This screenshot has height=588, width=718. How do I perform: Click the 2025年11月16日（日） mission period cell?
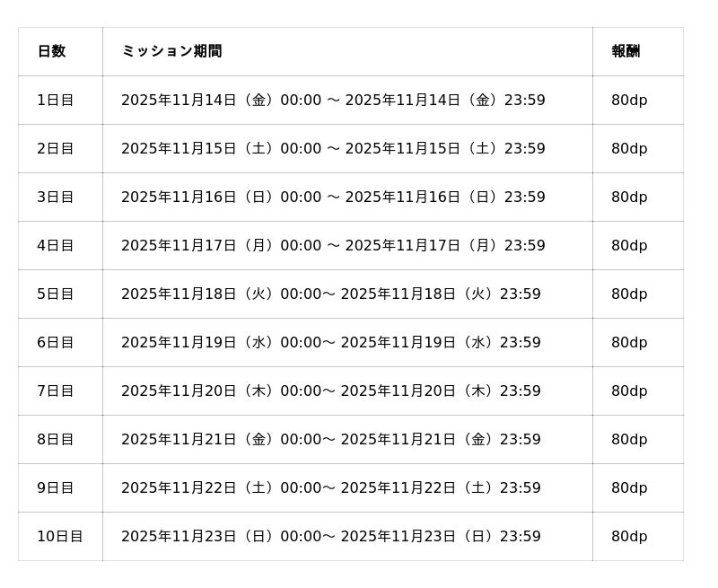coord(333,197)
